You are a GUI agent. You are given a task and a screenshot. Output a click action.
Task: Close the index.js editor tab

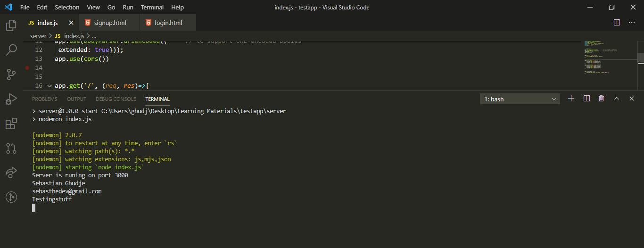(71, 23)
